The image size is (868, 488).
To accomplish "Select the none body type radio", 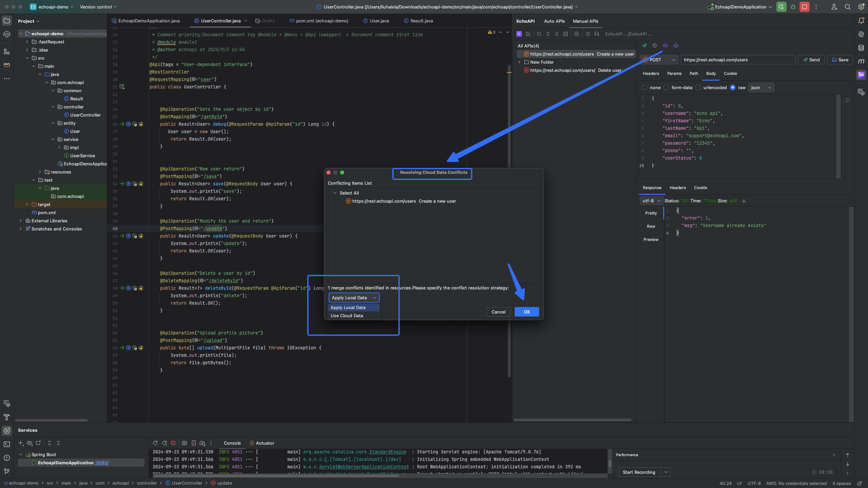I will (x=645, y=87).
